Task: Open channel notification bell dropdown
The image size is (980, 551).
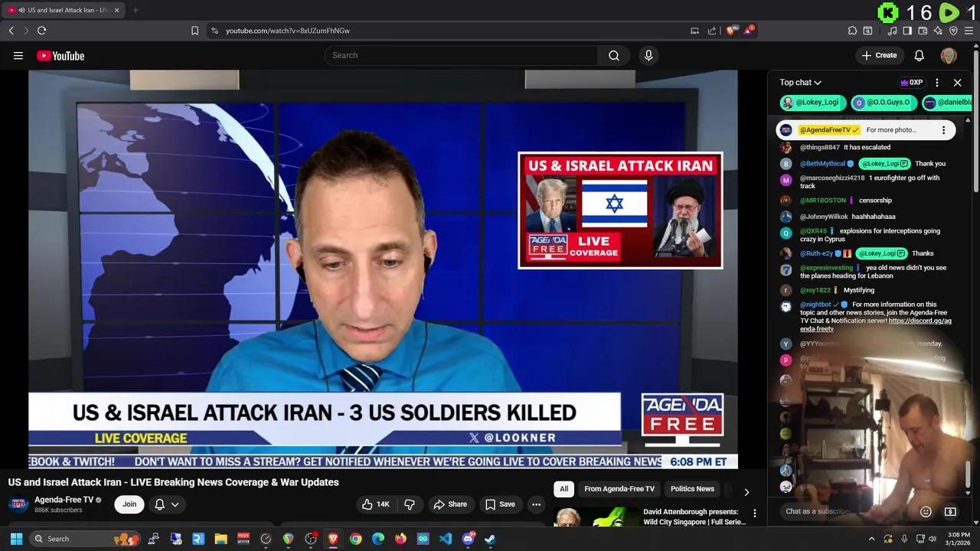Action: (x=167, y=504)
